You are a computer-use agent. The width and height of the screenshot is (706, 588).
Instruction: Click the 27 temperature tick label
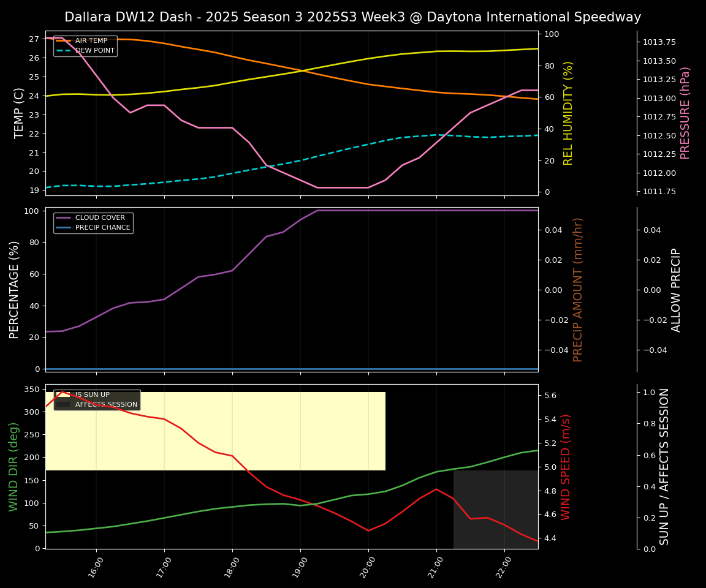click(x=35, y=39)
